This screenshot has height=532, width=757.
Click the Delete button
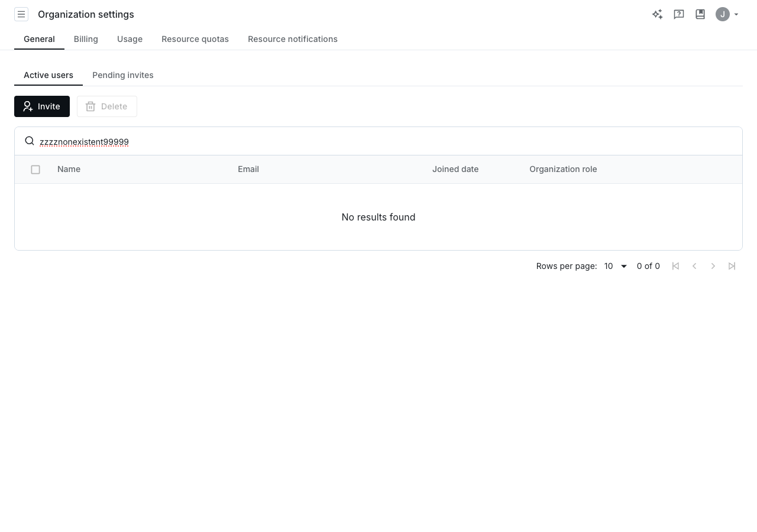point(107,106)
